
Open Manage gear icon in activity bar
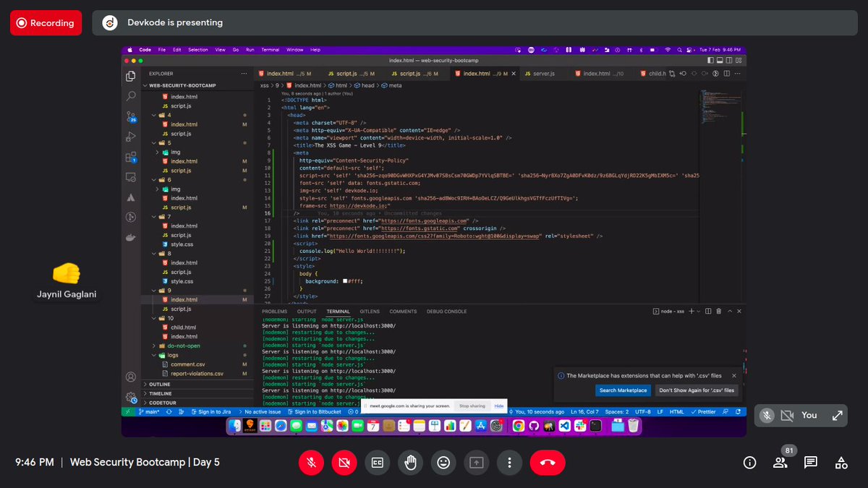(x=131, y=397)
